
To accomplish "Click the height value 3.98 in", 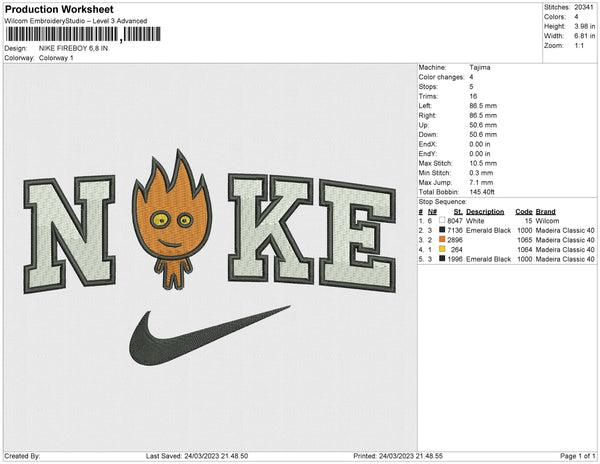I will (584, 26).
